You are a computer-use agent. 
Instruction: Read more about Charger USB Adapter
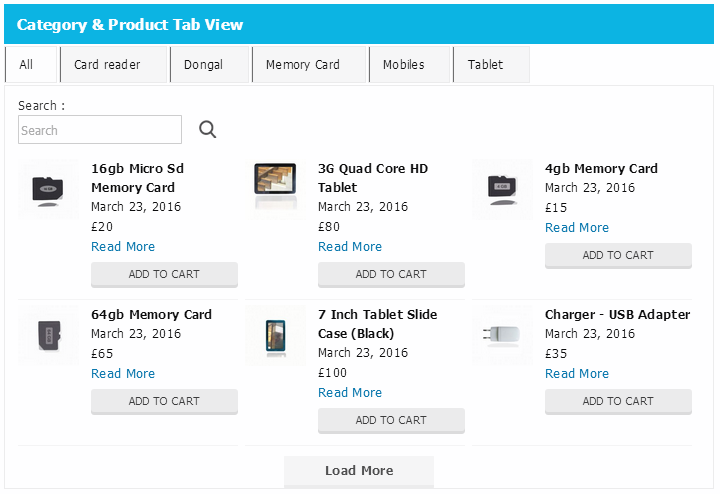point(577,374)
